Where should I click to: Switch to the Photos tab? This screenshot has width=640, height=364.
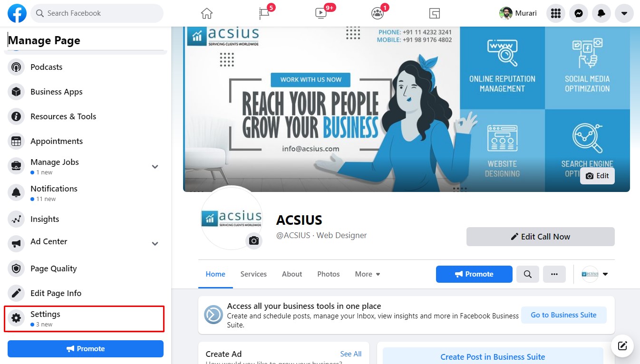pos(329,274)
